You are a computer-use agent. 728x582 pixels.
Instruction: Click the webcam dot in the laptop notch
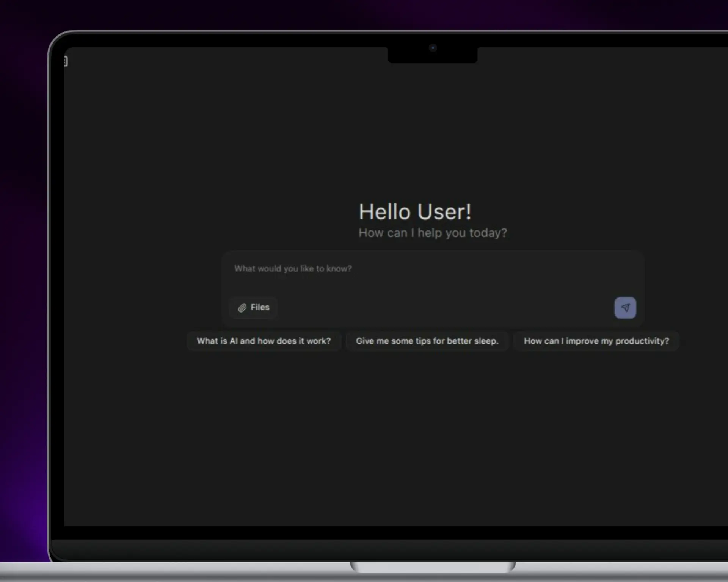click(433, 48)
